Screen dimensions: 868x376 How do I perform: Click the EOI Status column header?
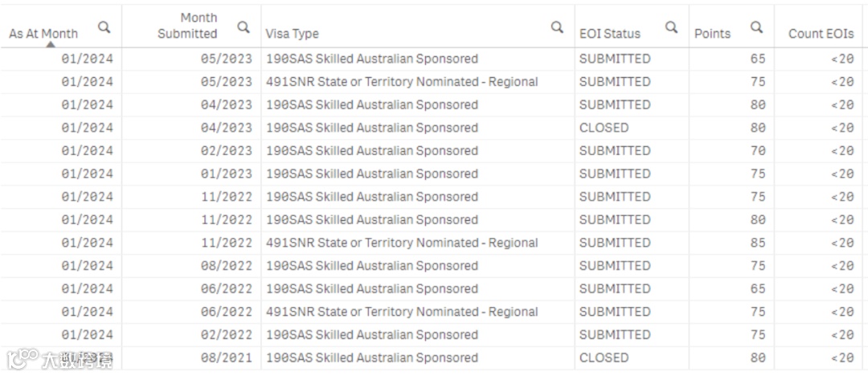(610, 34)
